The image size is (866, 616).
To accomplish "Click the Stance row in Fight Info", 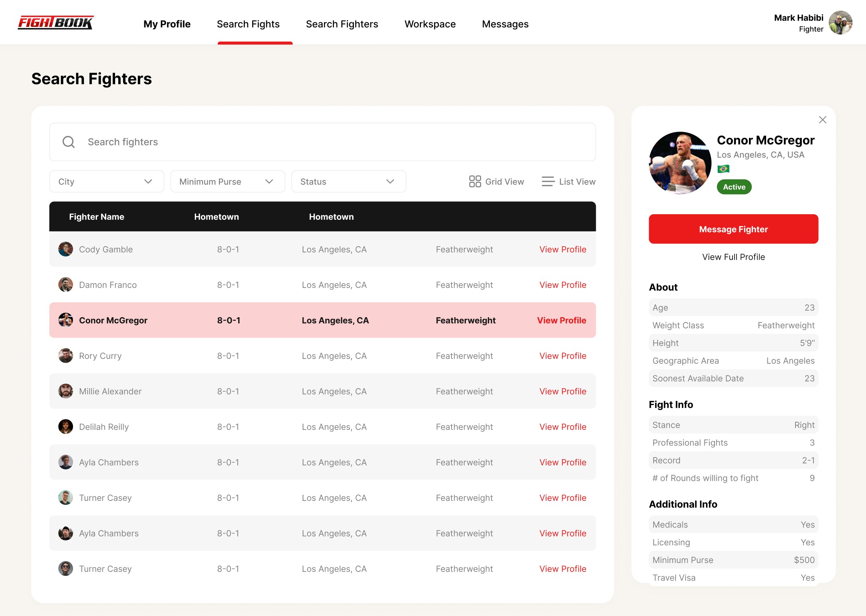I will point(734,425).
